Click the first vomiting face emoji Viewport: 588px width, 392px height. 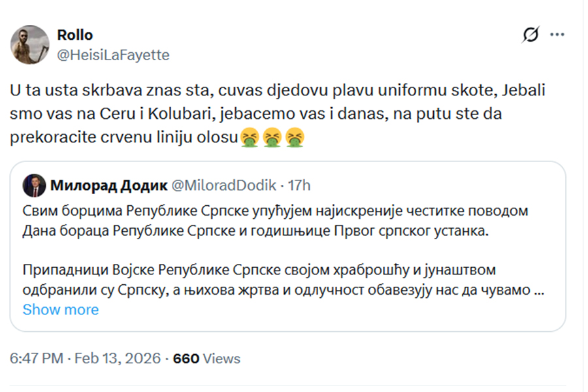[249, 138]
